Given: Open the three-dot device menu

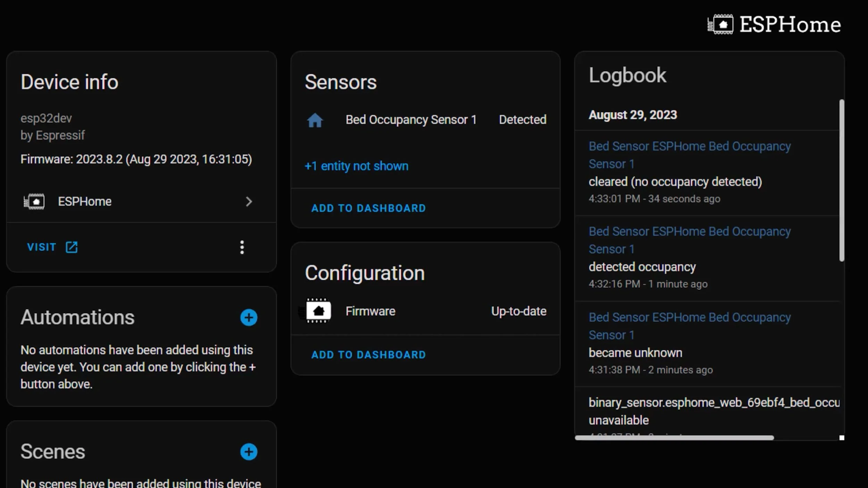Looking at the screenshot, I should click(x=242, y=247).
